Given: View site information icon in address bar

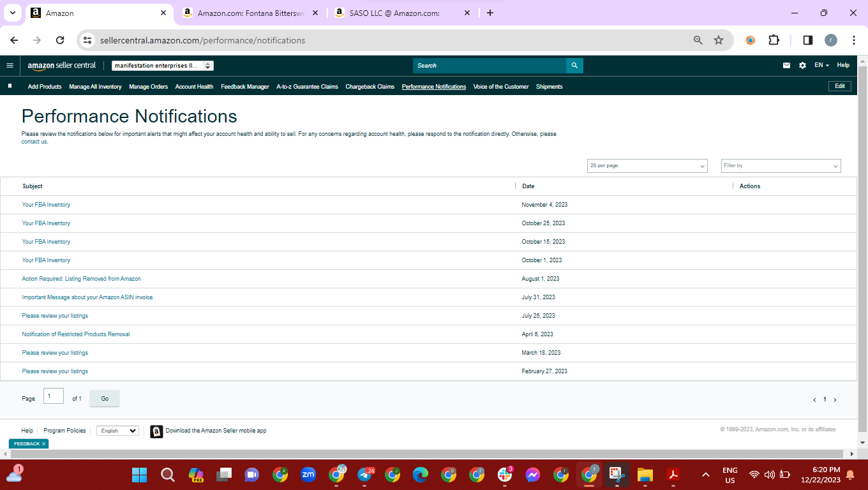Looking at the screenshot, I should pos(88,40).
